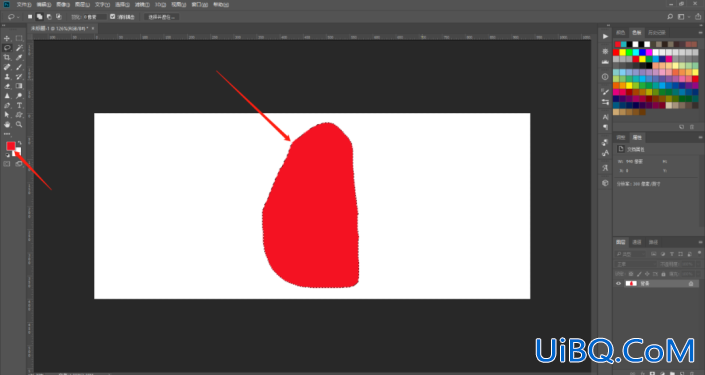Open the Brush Settings panel icon

click(605, 92)
